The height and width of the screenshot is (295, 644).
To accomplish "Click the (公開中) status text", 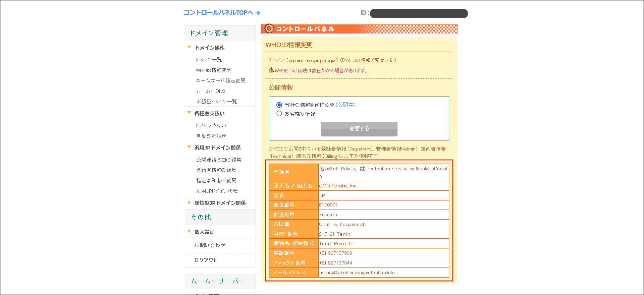I will 345,105.
